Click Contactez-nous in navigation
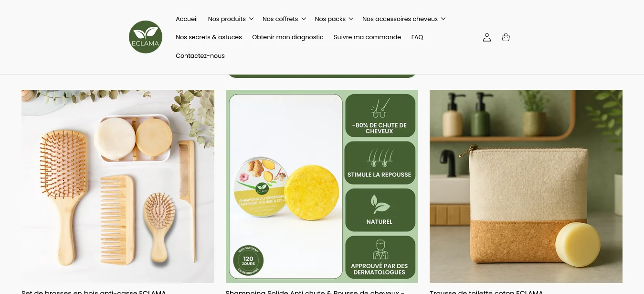Screen dimensions: 644x294 click(200, 56)
